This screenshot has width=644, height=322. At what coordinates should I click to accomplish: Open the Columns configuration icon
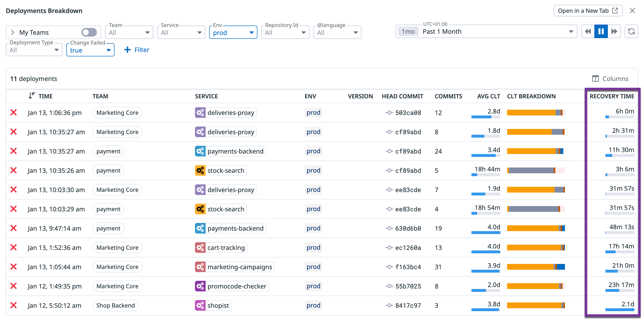pyautogui.click(x=595, y=79)
